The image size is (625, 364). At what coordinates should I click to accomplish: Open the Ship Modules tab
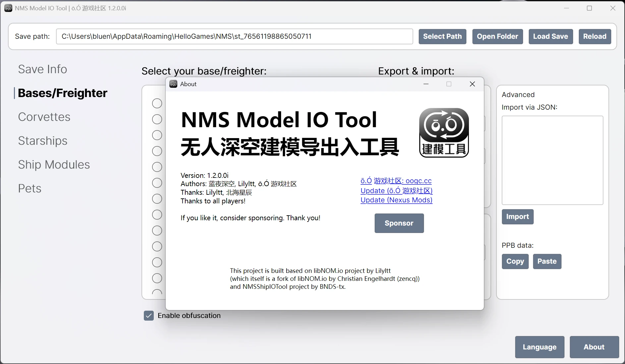pos(54,165)
